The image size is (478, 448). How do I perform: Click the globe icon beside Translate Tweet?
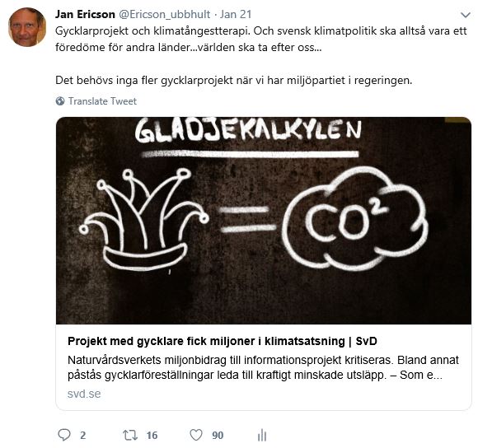coord(60,101)
